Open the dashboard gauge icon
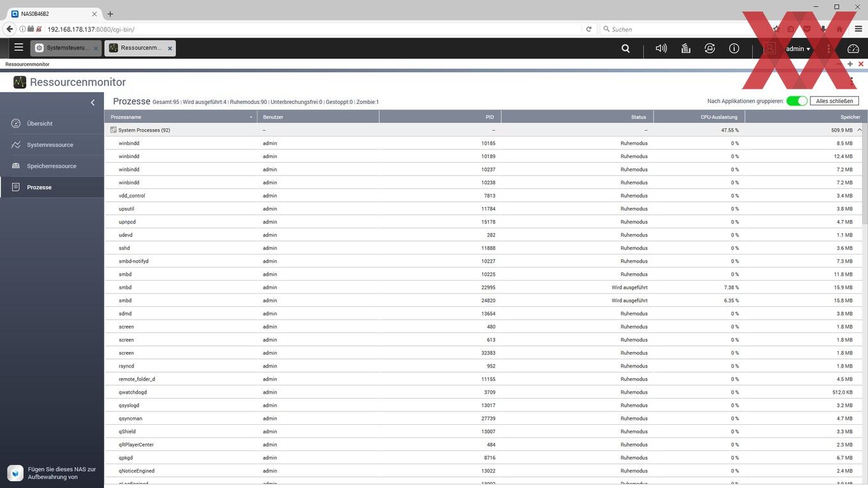The image size is (868, 488). click(853, 48)
